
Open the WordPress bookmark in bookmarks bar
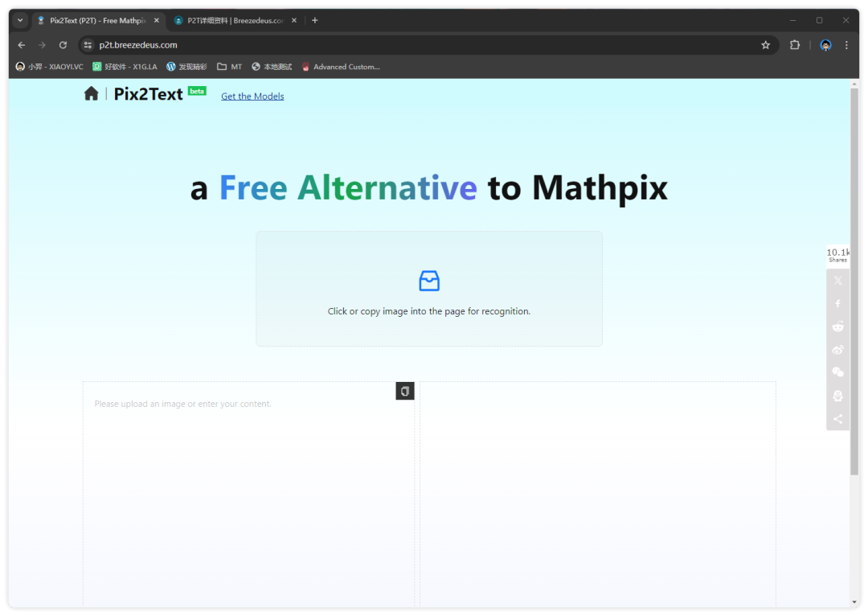click(x=186, y=67)
